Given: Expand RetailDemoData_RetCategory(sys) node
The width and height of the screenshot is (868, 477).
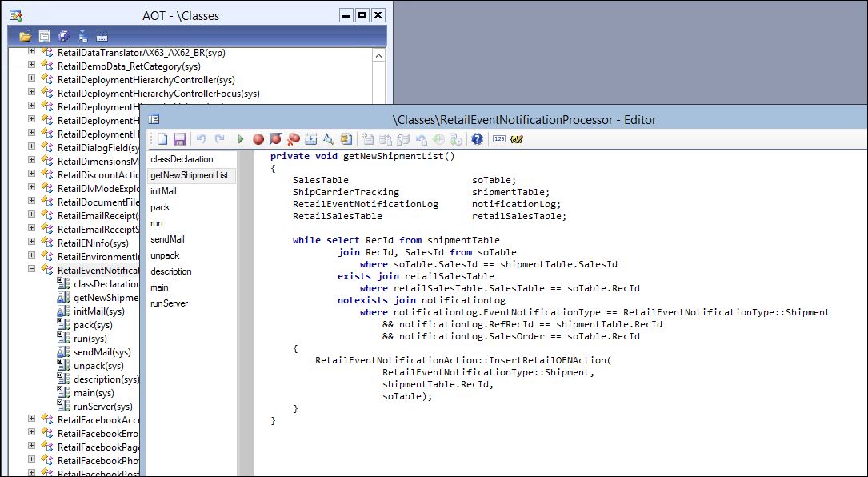Looking at the screenshot, I should [32, 66].
